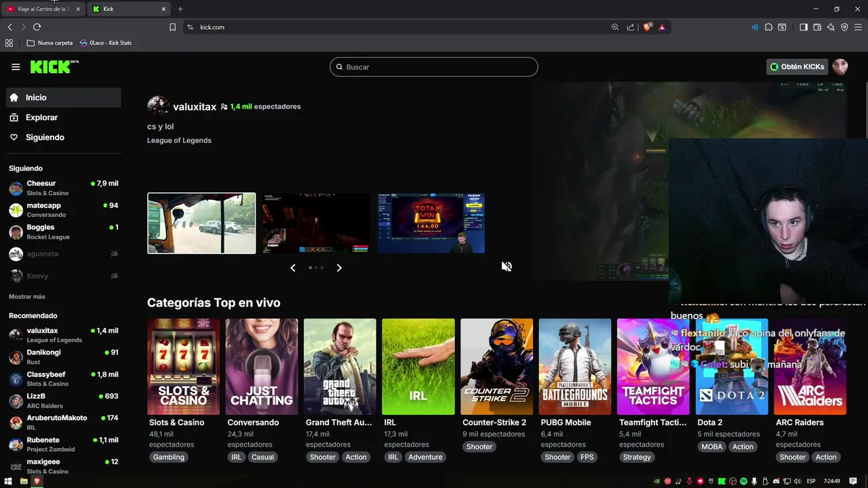The width and height of the screenshot is (868, 488).
Task: Open Cheesur channel in Siguiendo list
Action: [64, 188]
